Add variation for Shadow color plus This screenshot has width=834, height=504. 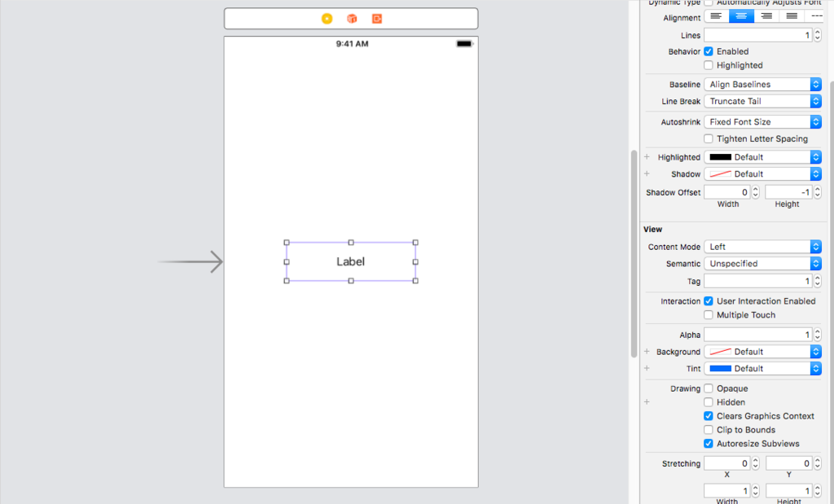[x=647, y=174]
